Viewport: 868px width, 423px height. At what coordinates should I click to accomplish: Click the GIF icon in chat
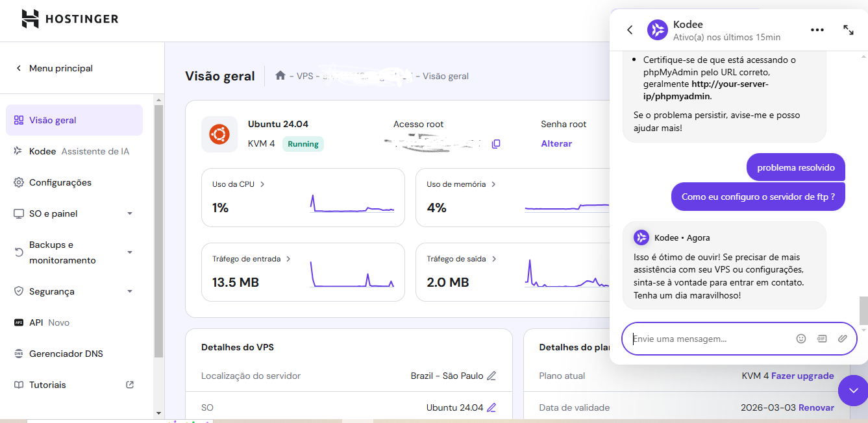click(x=822, y=339)
